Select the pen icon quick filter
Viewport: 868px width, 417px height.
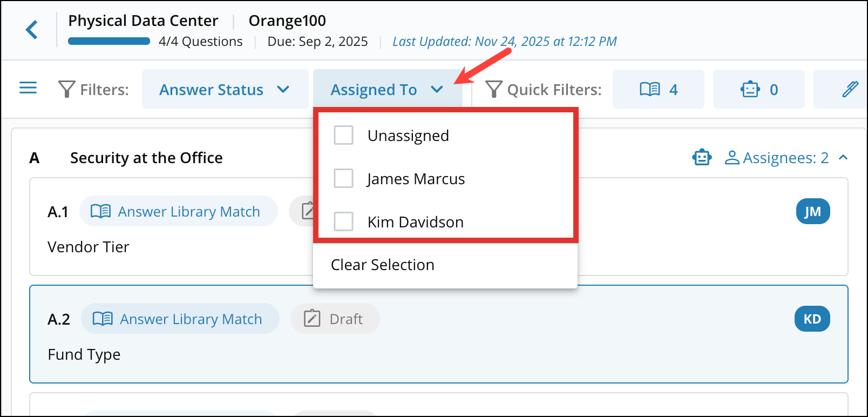851,89
